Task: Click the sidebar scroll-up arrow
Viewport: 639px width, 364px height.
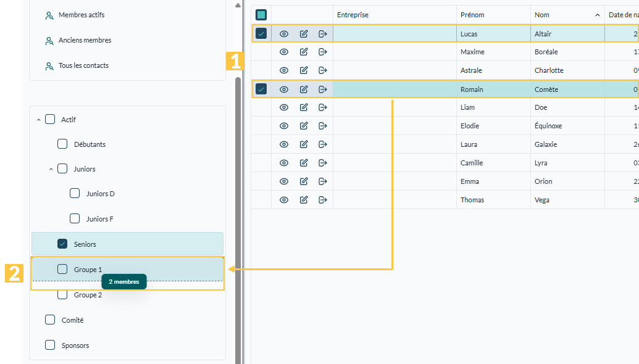Action: pyautogui.click(x=238, y=6)
